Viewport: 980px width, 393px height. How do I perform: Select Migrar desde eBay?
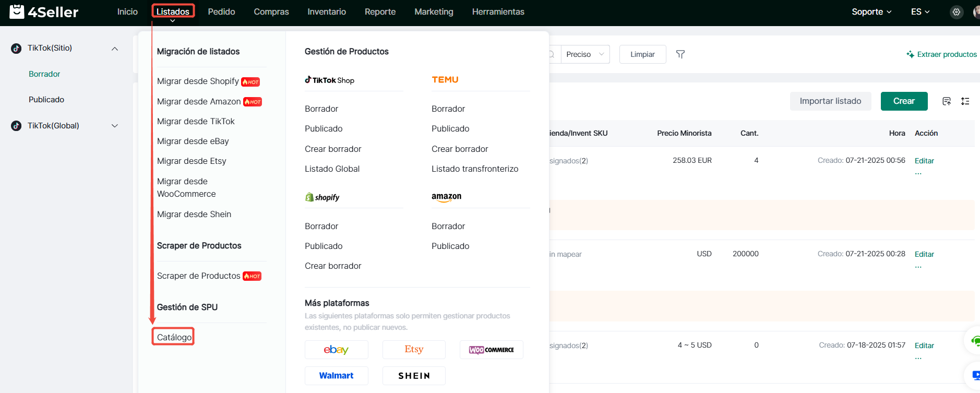click(x=193, y=141)
